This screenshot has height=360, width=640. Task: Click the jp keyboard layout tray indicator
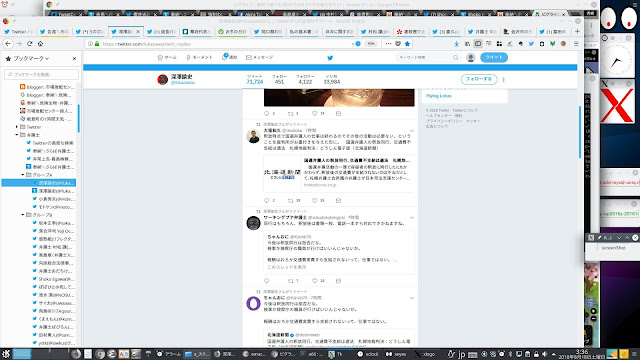462,354
